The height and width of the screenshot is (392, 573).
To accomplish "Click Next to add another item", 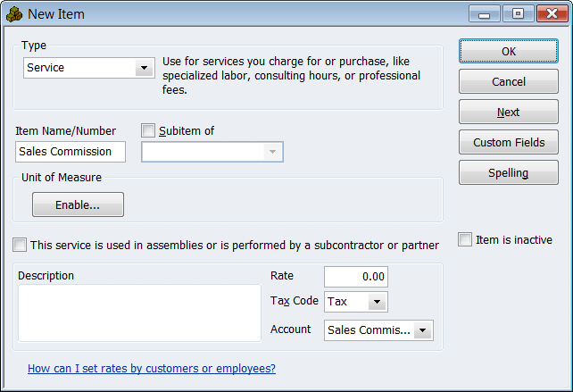I will (508, 113).
